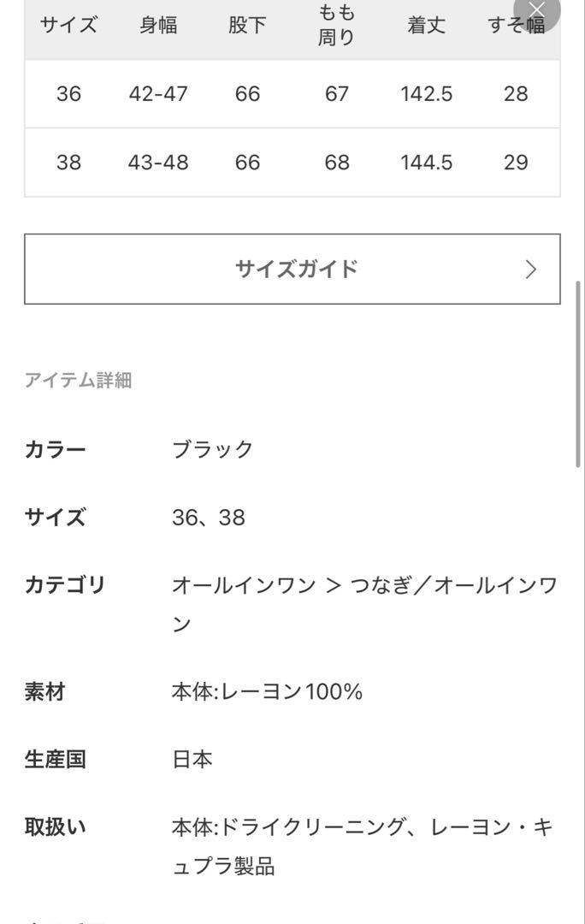Click the ブラック color value
Image resolution: width=585 pixels, height=924 pixels.
[213, 449]
